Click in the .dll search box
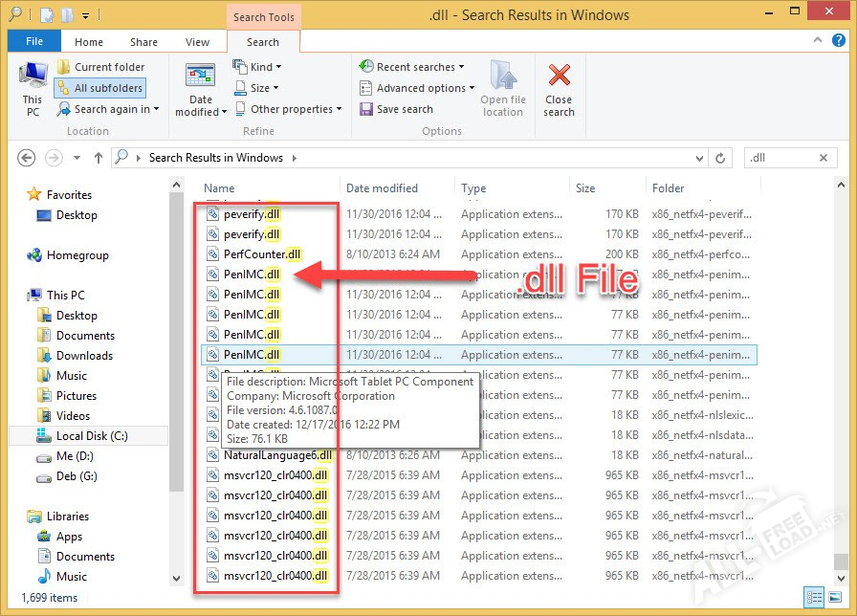 (x=780, y=158)
